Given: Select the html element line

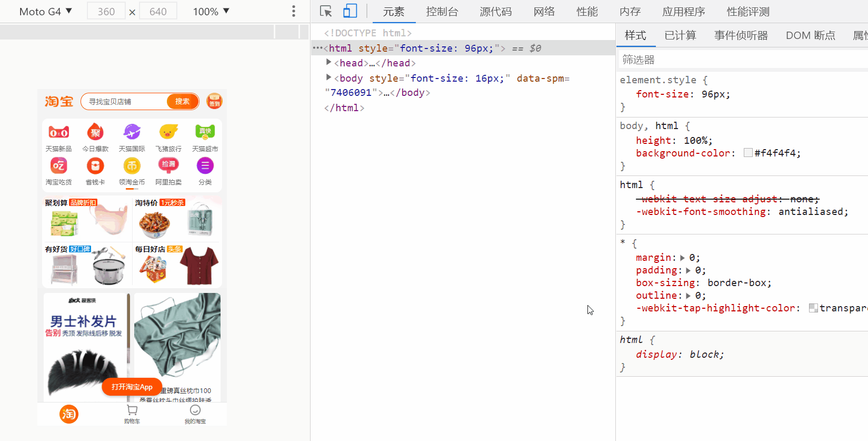Looking at the screenshot, I should pyautogui.click(x=463, y=48).
